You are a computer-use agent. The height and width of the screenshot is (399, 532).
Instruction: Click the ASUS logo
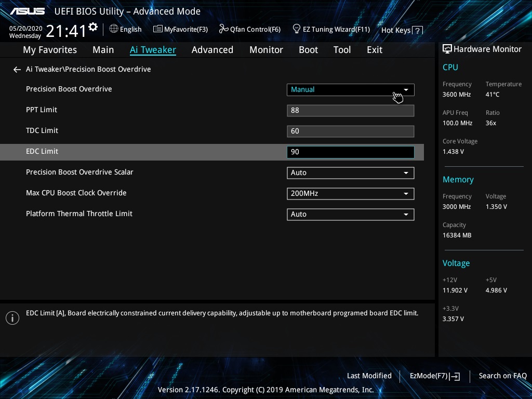pyautogui.click(x=27, y=11)
